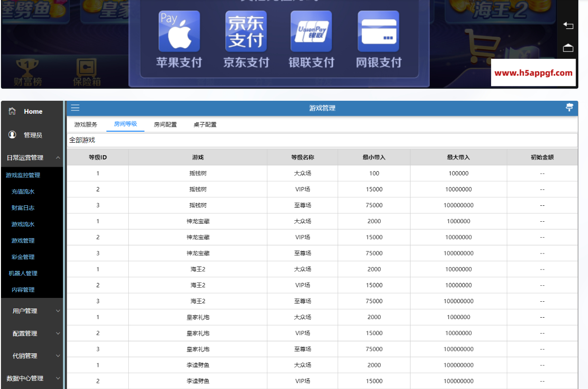
Task: Switch to the 桌子配置 tab
Action: click(205, 124)
